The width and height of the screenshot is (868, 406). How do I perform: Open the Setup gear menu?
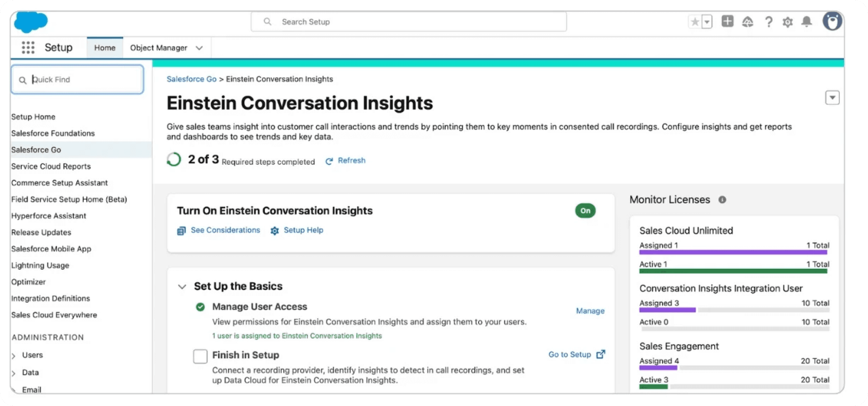[x=787, y=22]
